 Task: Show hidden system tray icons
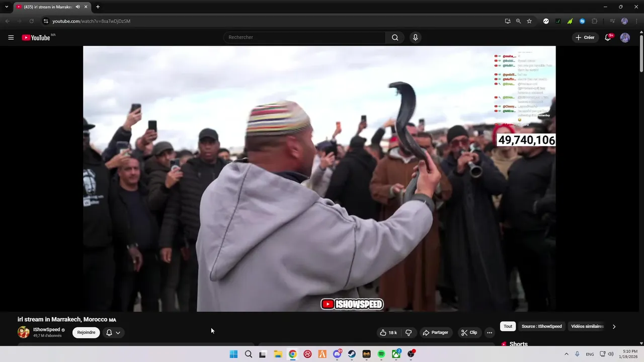(567, 354)
